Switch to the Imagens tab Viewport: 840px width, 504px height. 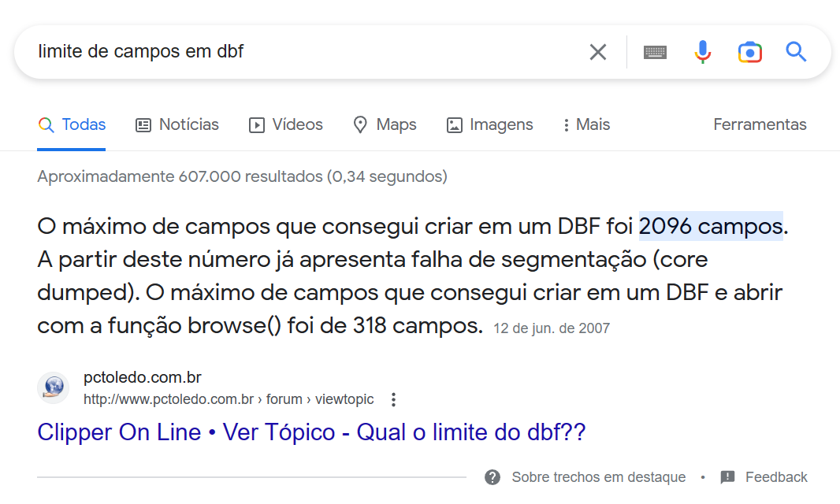pos(489,124)
